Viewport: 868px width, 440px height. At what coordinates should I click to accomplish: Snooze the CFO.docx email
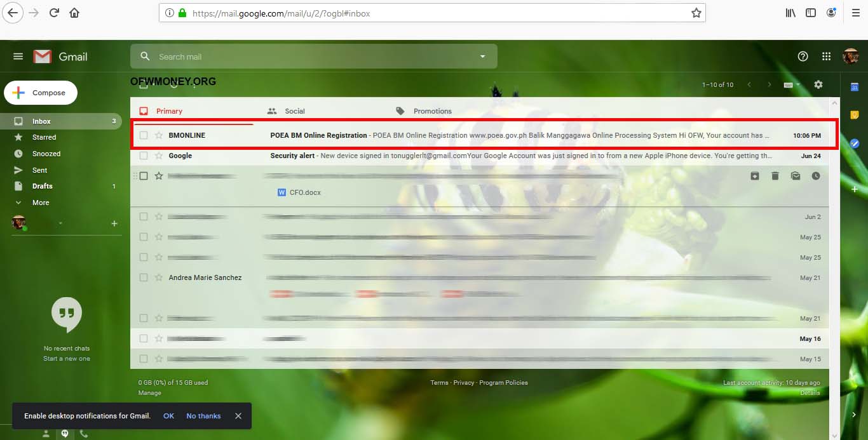(816, 176)
